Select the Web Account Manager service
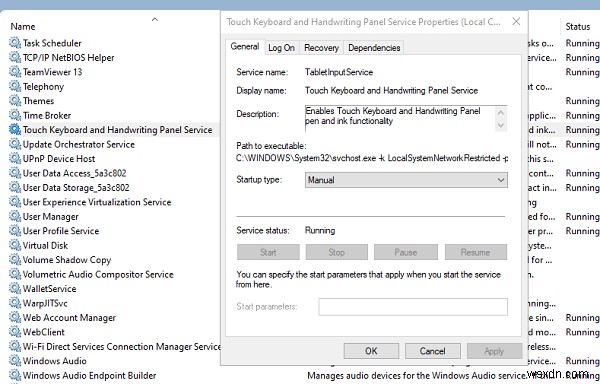The height and width of the screenshot is (384, 600). pos(69,318)
